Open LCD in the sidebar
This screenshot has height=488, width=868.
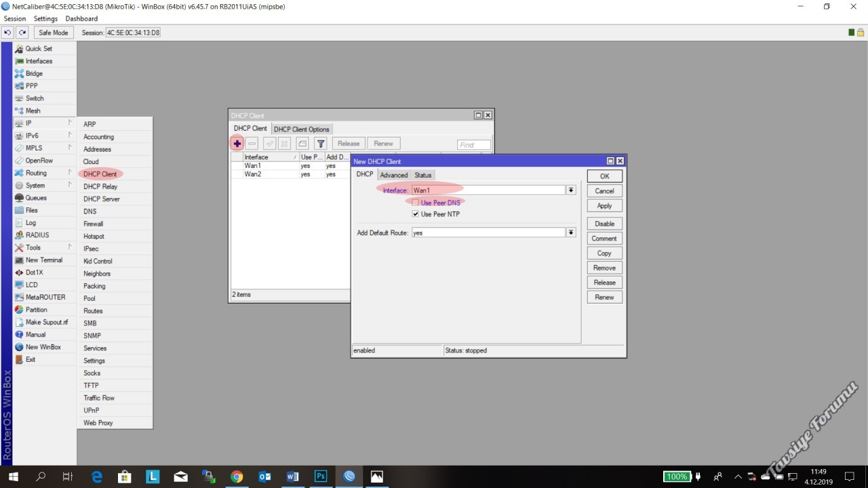pyautogui.click(x=32, y=285)
